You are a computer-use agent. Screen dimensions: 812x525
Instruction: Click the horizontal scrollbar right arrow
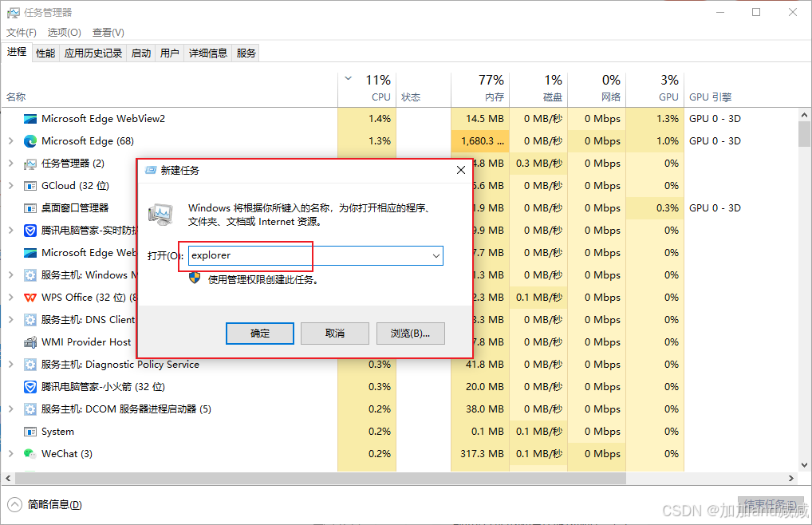click(790, 479)
